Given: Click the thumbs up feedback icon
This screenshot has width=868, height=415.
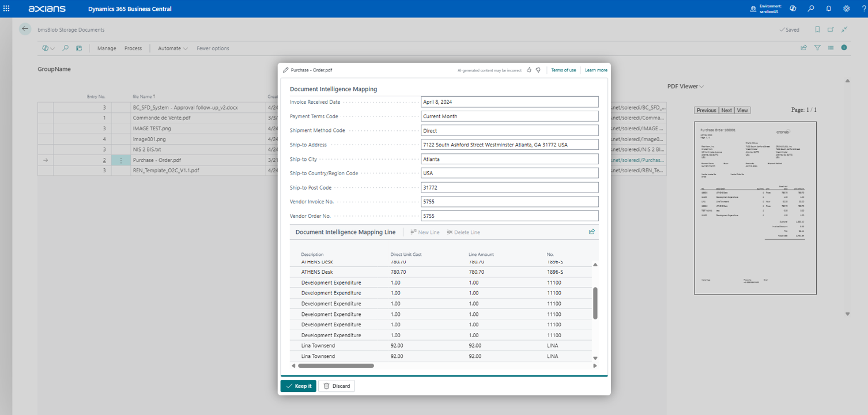Looking at the screenshot, I should 529,70.
